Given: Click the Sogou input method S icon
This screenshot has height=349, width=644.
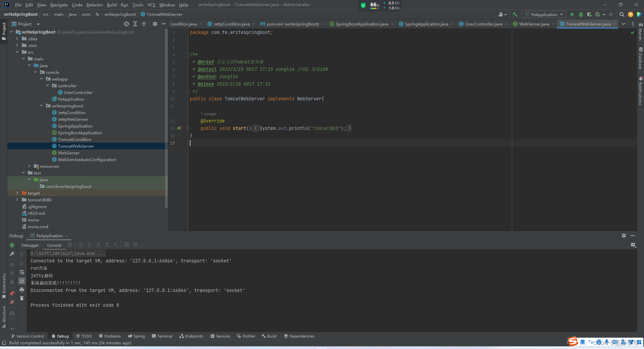Looking at the screenshot, I should click(573, 342).
